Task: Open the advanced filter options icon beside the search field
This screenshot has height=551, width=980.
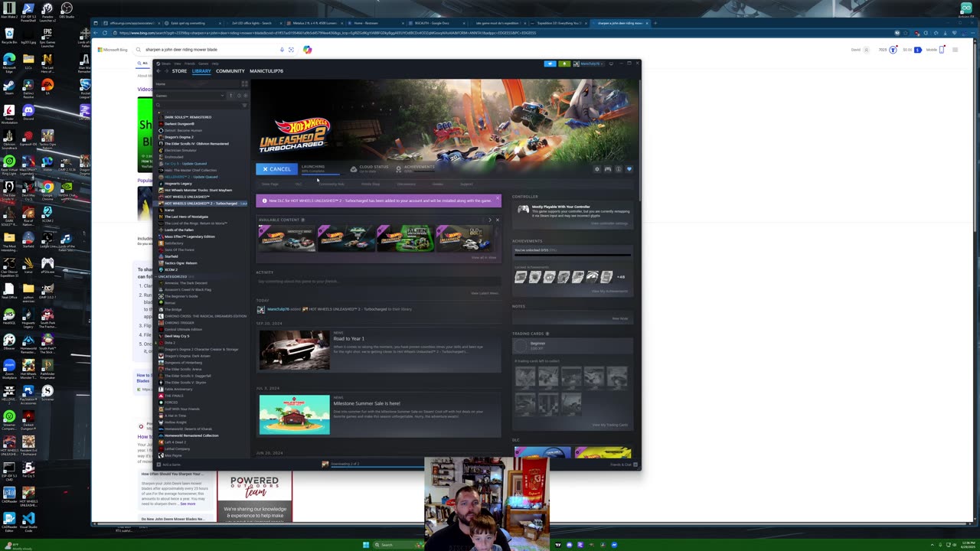Action: coord(244,105)
